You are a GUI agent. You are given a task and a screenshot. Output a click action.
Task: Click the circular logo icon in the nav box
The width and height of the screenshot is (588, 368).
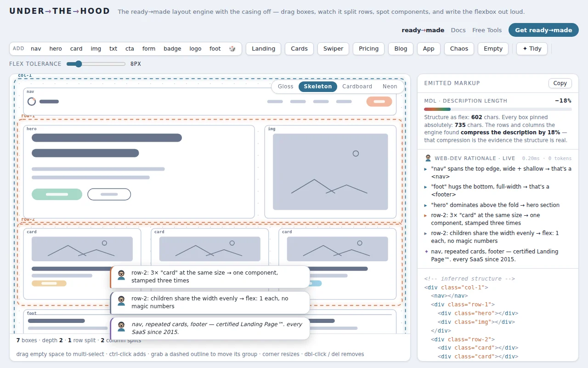[x=32, y=101]
